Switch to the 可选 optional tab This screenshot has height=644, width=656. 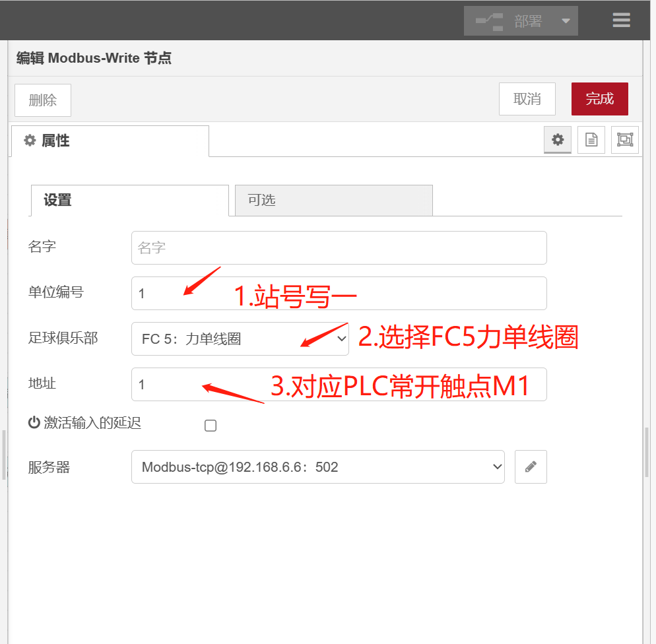pos(334,201)
